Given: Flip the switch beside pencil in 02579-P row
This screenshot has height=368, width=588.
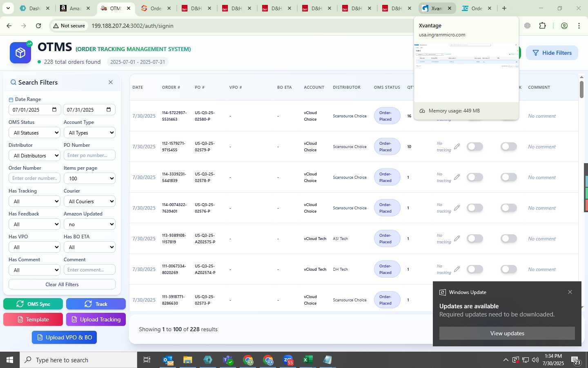Looking at the screenshot, I should 475,146.
